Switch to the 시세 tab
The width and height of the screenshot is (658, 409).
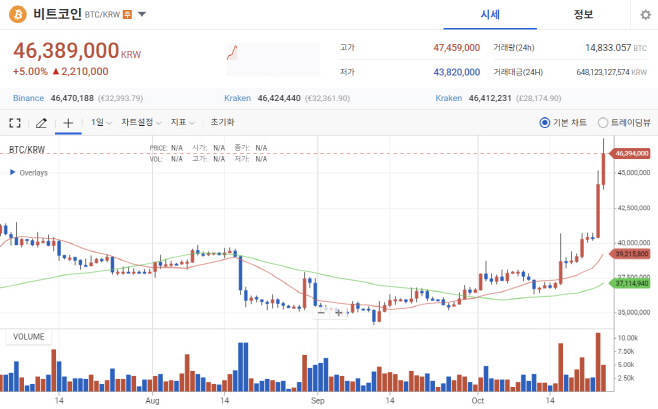click(490, 15)
